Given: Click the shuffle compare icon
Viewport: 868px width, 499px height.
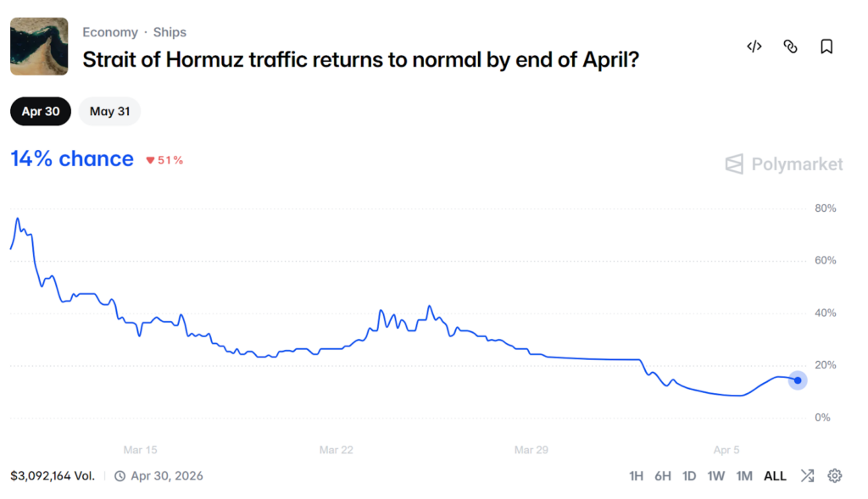Looking at the screenshot, I should click(807, 476).
